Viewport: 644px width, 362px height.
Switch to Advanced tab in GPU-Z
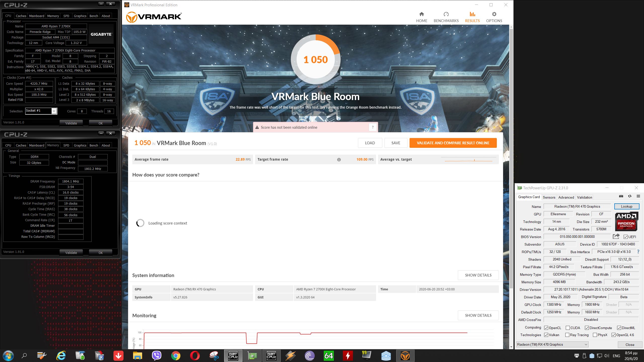pyautogui.click(x=566, y=197)
